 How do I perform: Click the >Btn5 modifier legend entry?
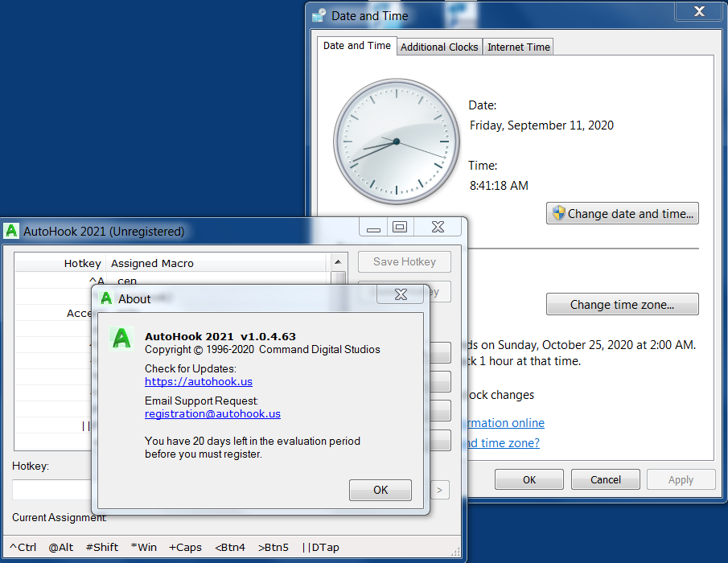(x=274, y=547)
